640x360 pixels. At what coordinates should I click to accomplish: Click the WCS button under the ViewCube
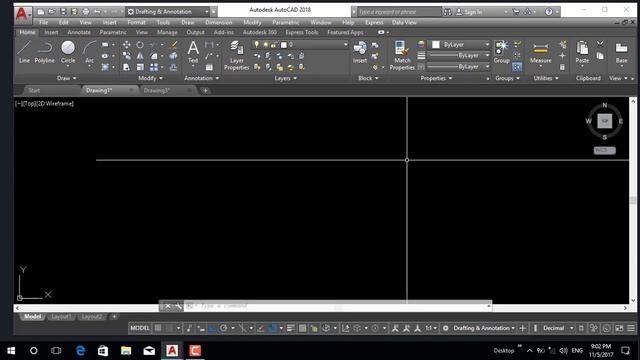click(x=604, y=150)
